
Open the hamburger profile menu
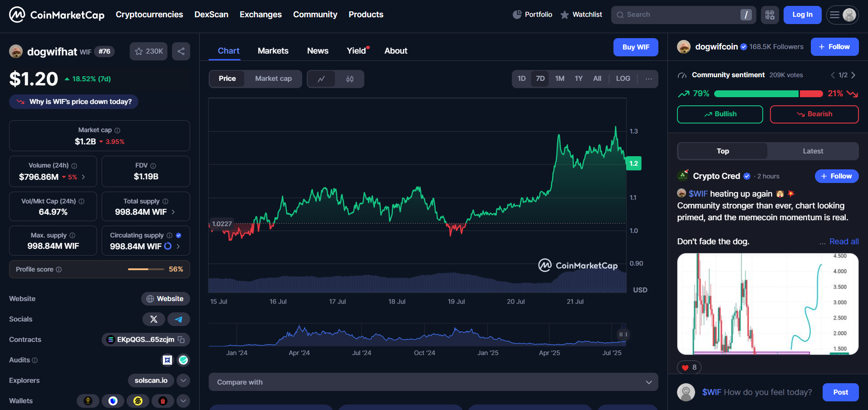coord(843,15)
